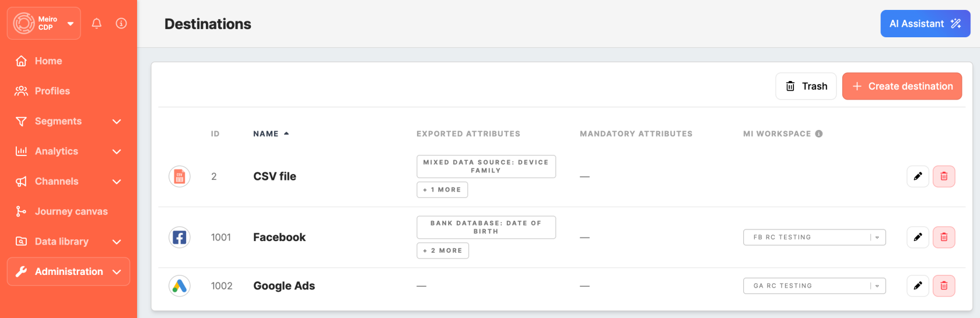Viewport: 980px width, 318px height.
Task: Delete the Facebook destination via red trash icon
Action: (x=943, y=237)
